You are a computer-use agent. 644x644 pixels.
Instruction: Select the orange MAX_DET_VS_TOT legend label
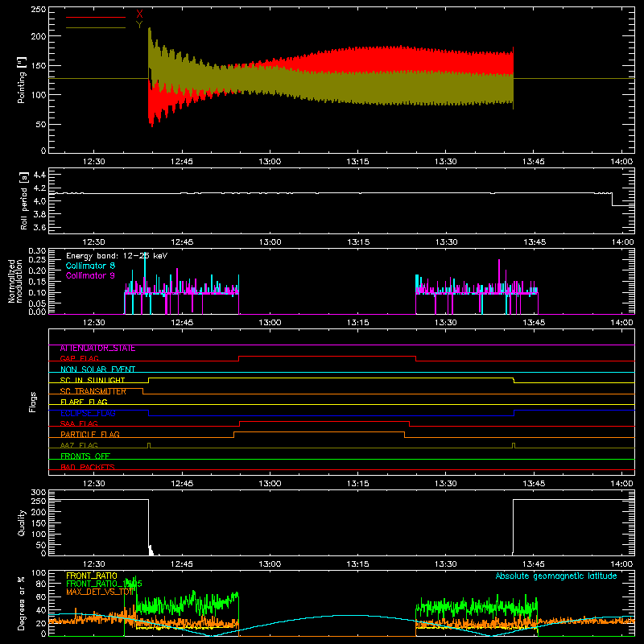[100, 592]
